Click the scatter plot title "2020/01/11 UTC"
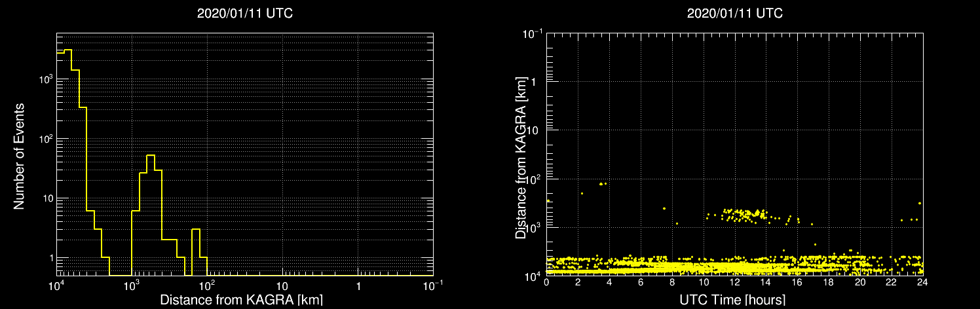The image size is (980, 309). (734, 14)
